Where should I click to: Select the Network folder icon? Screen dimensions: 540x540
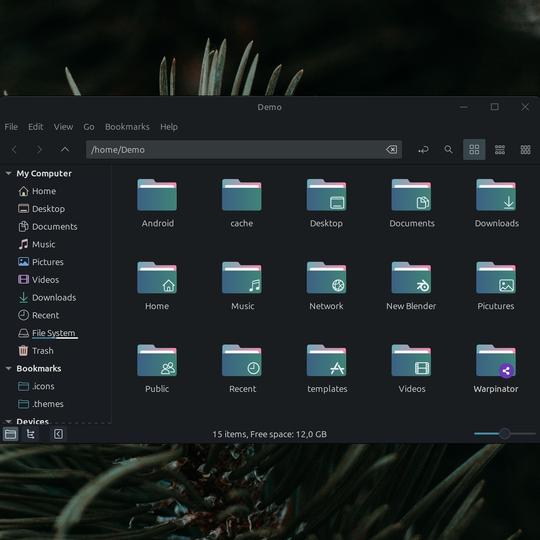click(x=326, y=278)
